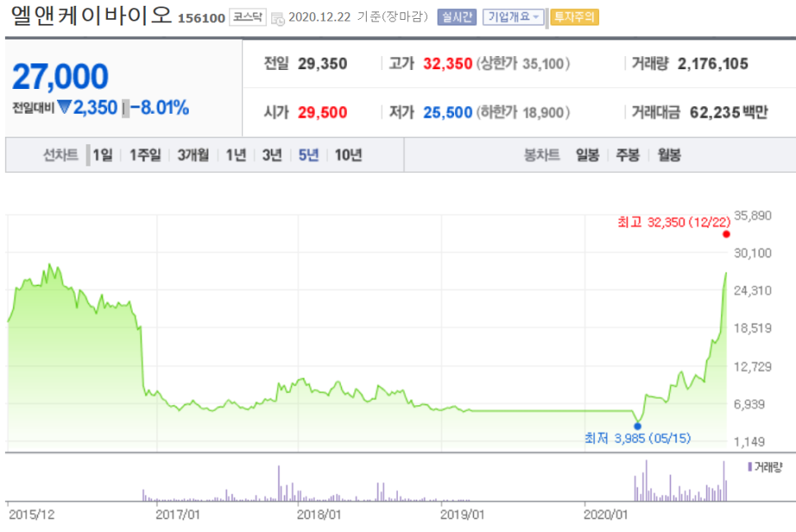Click the clock-calendar icon beside the date

coord(278,19)
